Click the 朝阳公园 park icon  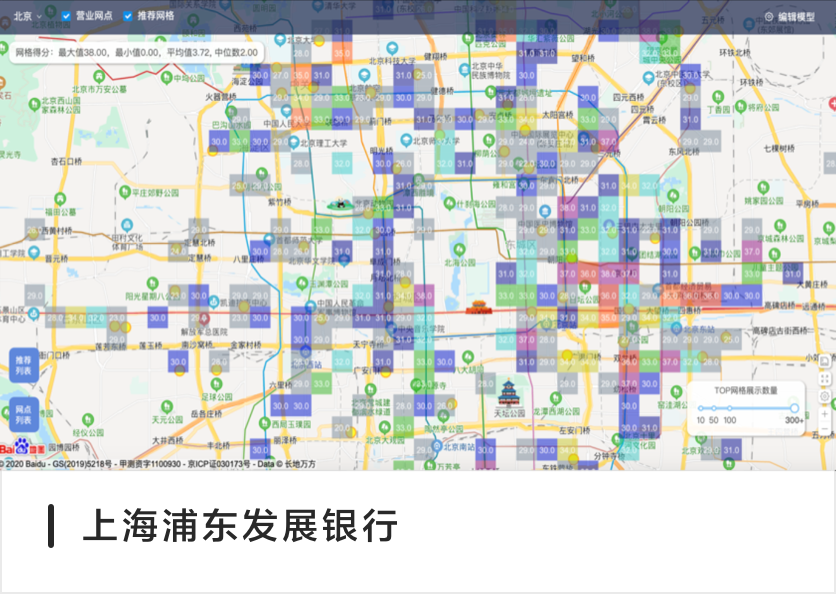tap(673, 196)
